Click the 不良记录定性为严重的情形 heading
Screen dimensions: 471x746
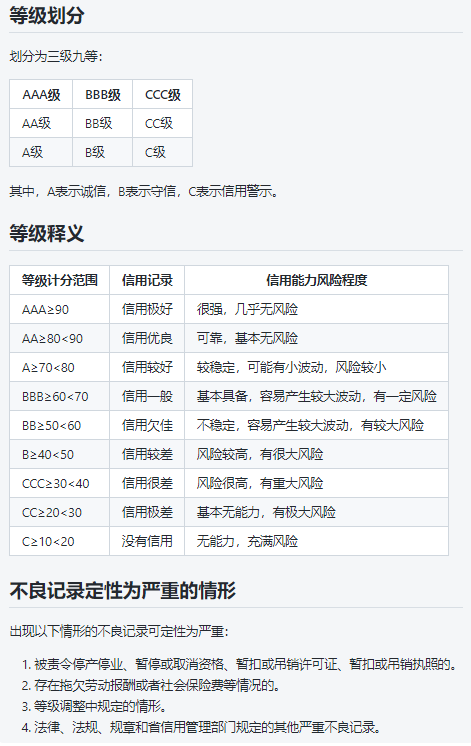click(x=123, y=590)
